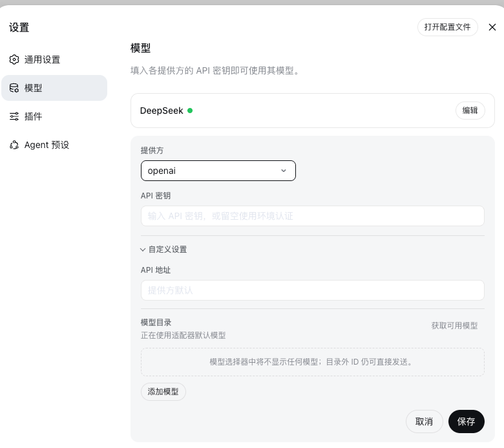Click the 设置 dialog title

[x=19, y=27]
